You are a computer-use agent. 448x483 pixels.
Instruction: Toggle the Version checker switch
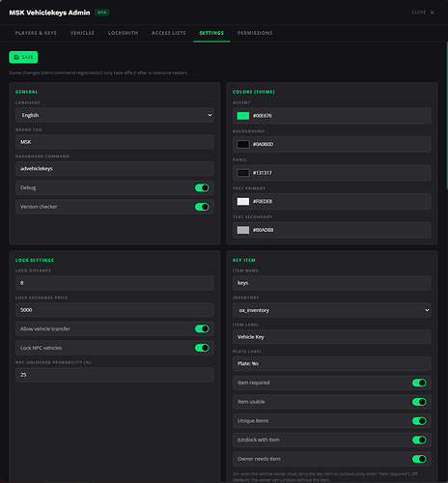coord(202,207)
